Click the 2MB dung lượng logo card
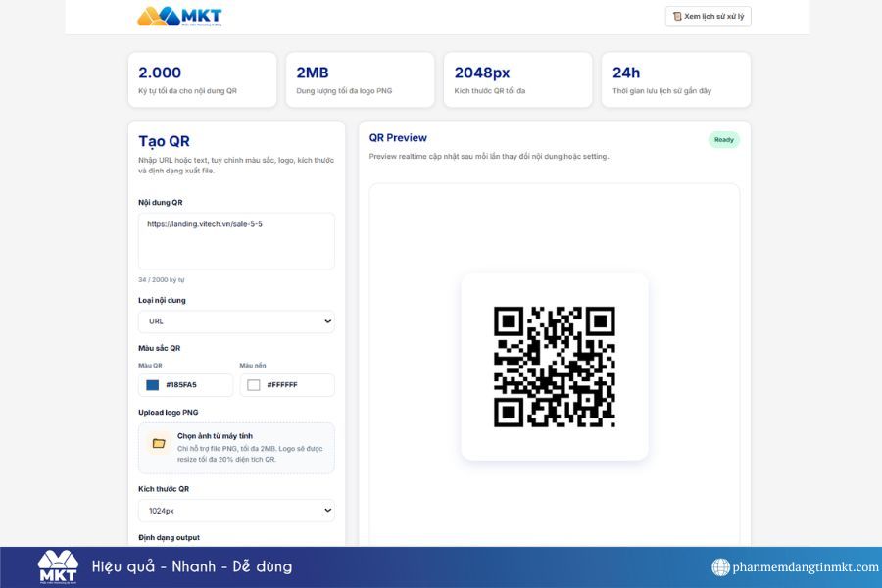882x588 pixels. click(360, 80)
